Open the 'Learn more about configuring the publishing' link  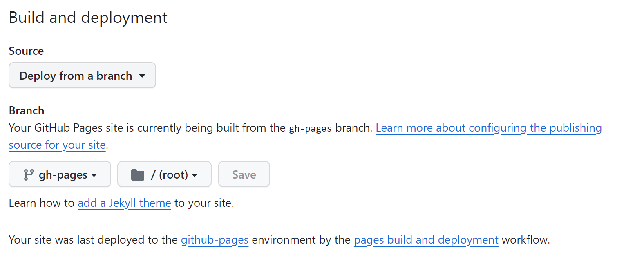point(488,128)
